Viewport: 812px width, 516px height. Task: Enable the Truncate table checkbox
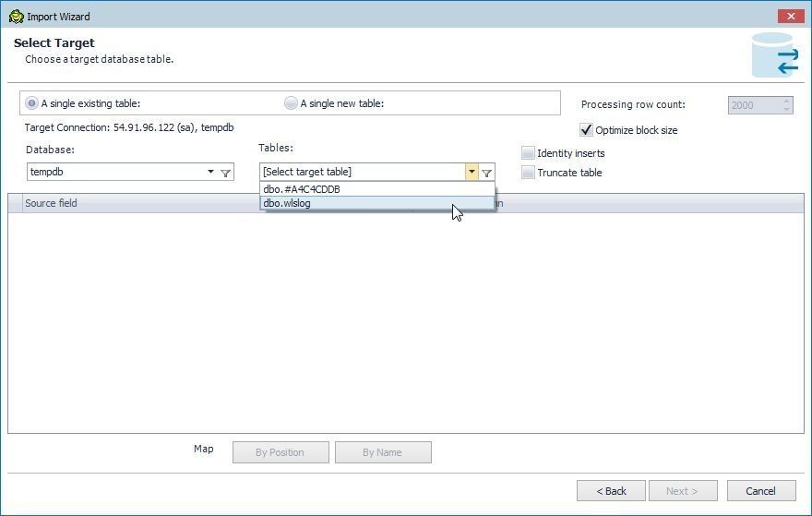coord(528,172)
